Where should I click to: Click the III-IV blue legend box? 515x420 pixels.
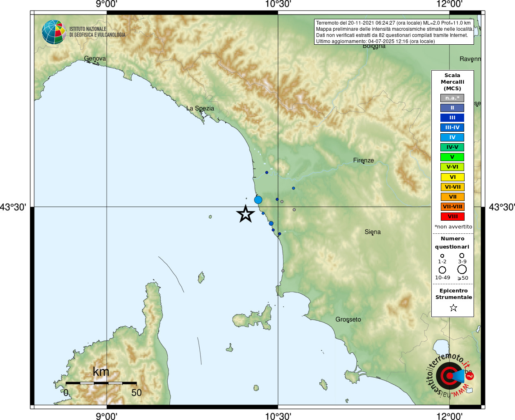(x=452, y=128)
